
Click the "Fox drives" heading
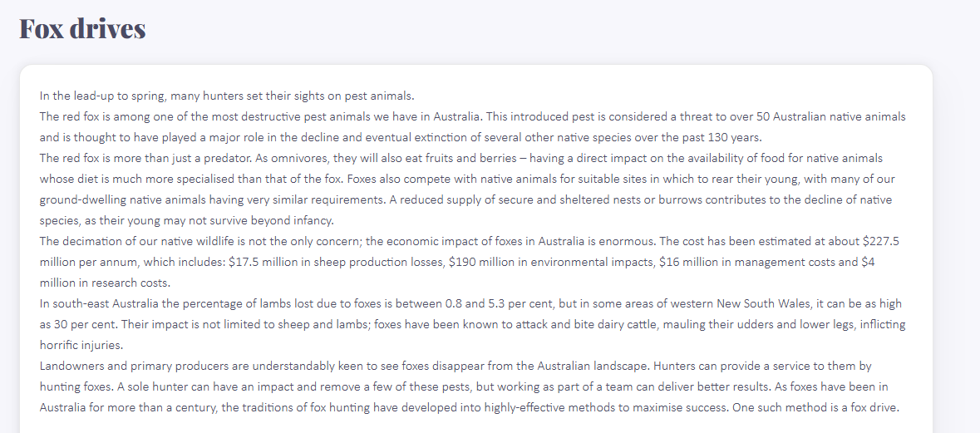tap(82, 29)
